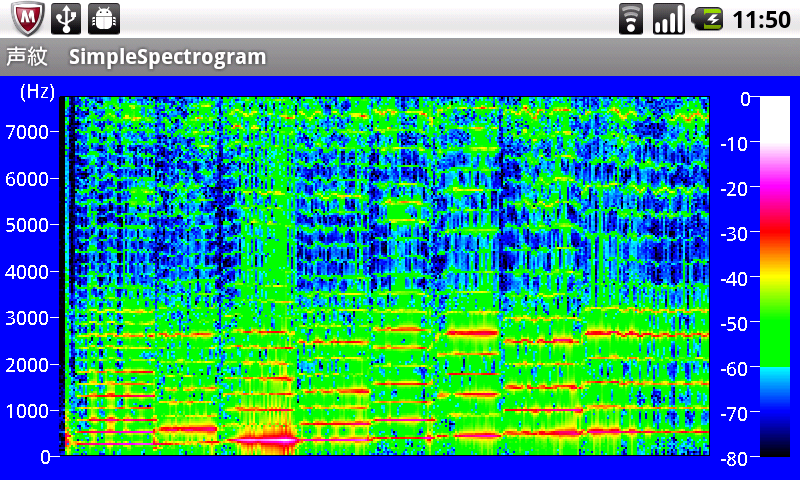The image size is (800, 480).
Task: Tap the -70 dB color scale label
Action: click(734, 414)
